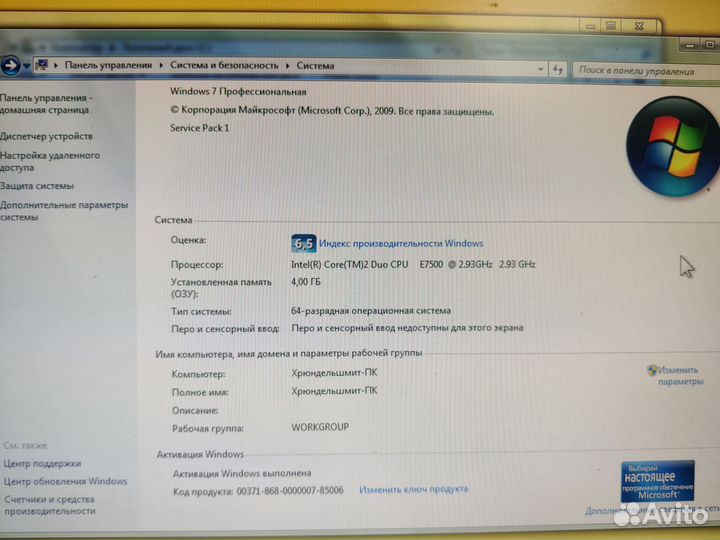Open 'Диспетчер устройств' link
The width and height of the screenshot is (720, 540).
(x=46, y=136)
